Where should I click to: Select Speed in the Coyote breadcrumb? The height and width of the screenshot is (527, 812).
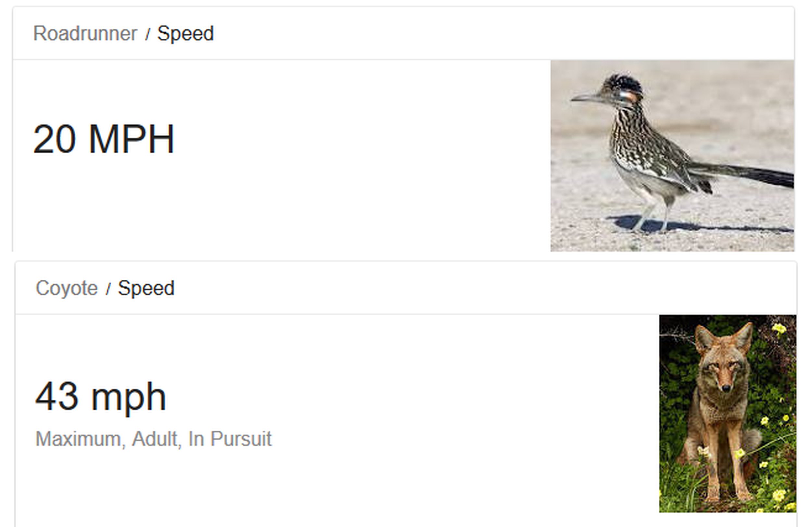[146, 288]
